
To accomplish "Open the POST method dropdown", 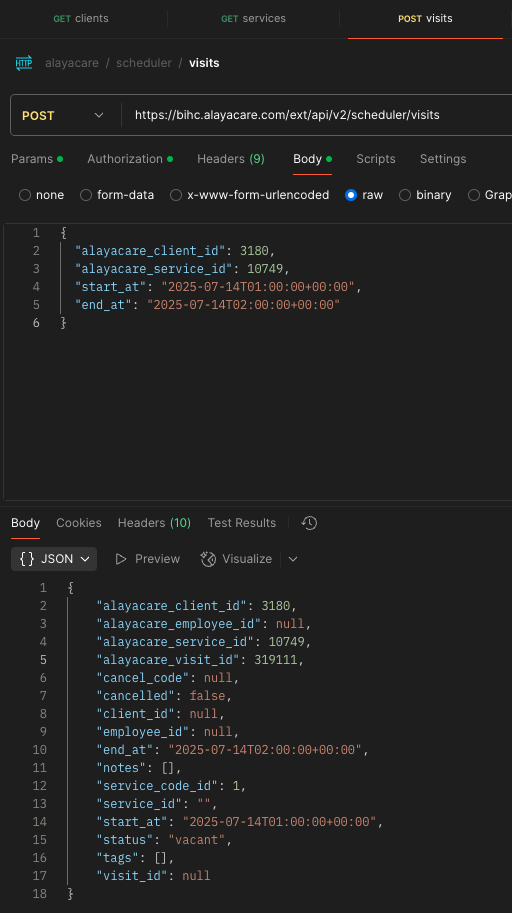I will pyautogui.click(x=63, y=115).
